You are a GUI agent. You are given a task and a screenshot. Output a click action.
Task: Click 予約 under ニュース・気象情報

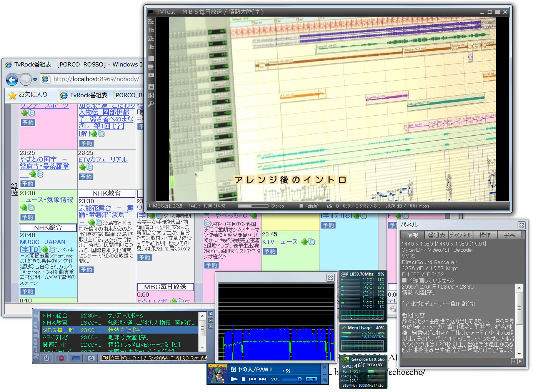tap(28, 217)
